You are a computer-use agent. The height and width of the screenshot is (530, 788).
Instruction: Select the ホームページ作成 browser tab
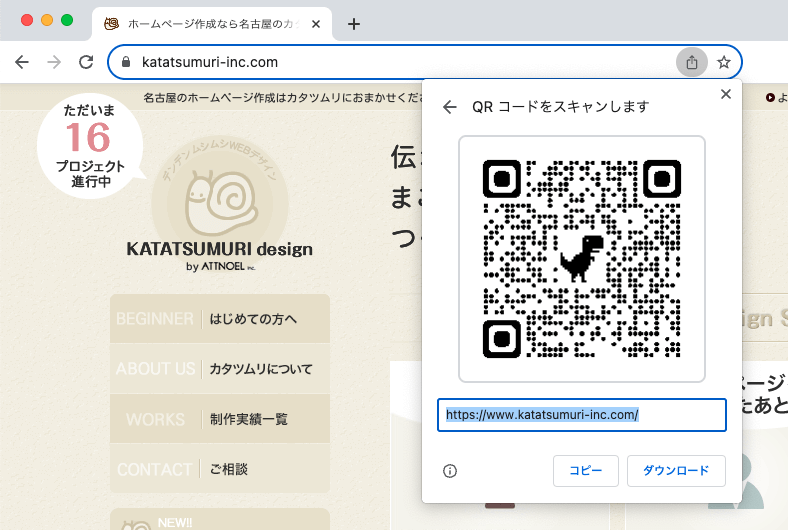pos(212,24)
